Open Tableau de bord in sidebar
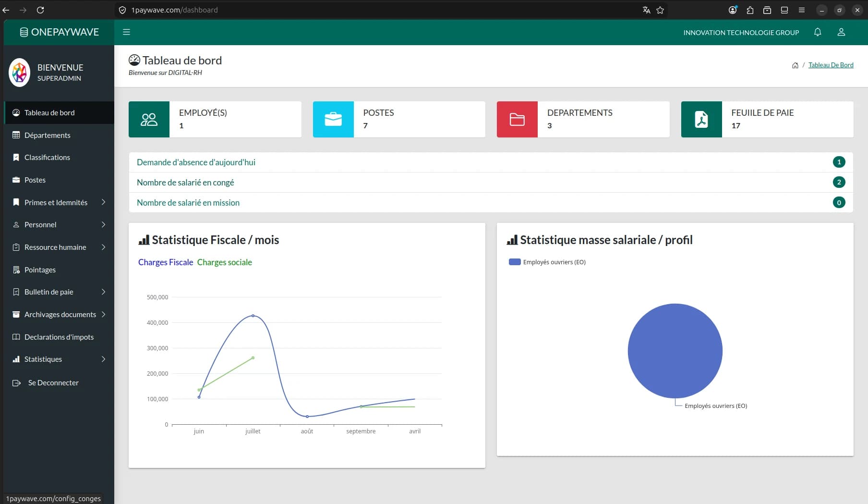Viewport: 868px width, 504px height. (x=59, y=112)
